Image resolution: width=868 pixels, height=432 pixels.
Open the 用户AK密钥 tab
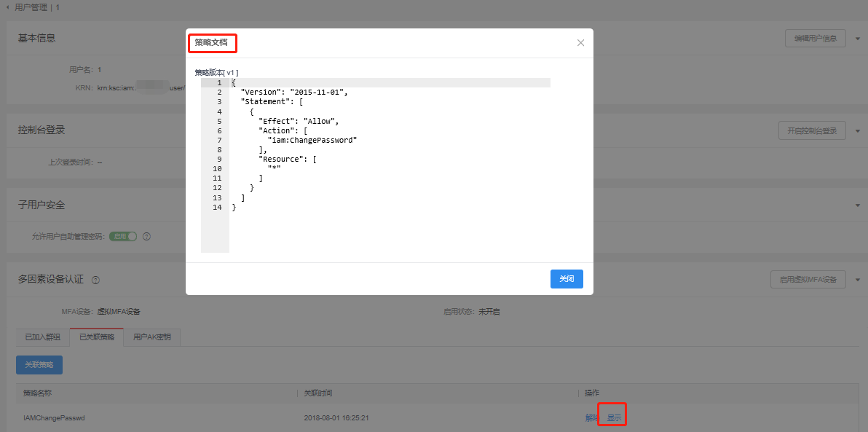pos(151,337)
